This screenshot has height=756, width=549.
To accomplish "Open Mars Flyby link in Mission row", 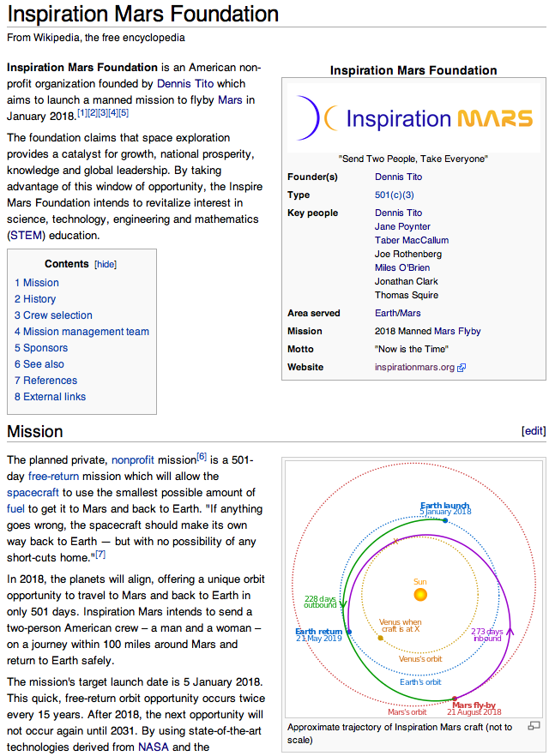I will pyautogui.click(x=457, y=331).
